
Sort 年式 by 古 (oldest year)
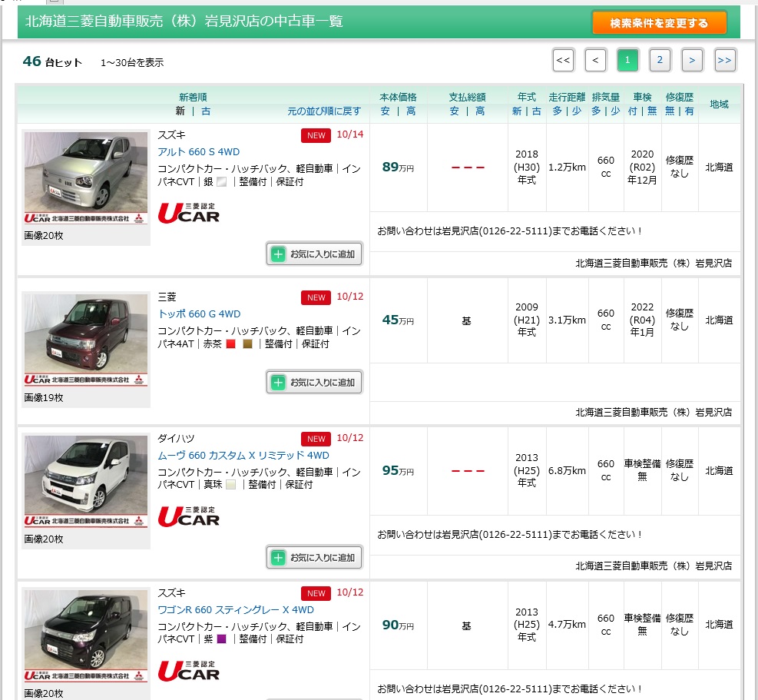pyautogui.click(x=537, y=111)
